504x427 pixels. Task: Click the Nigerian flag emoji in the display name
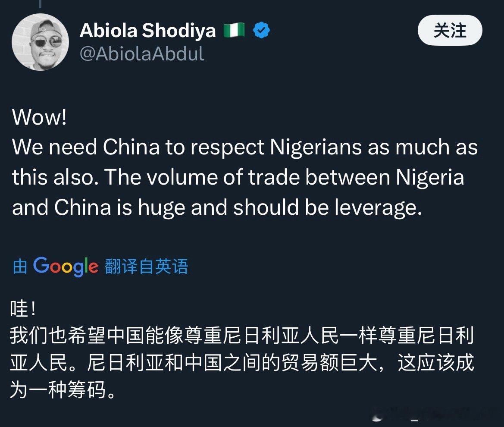tap(234, 30)
